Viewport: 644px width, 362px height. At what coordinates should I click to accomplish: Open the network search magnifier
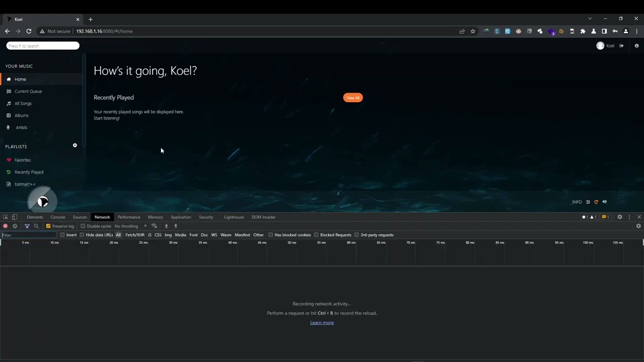click(x=36, y=226)
